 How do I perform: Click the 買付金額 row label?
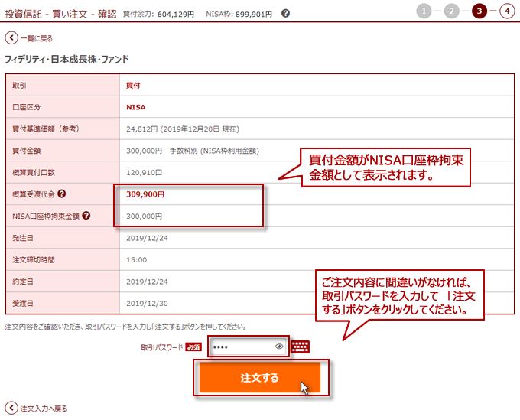(27, 151)
